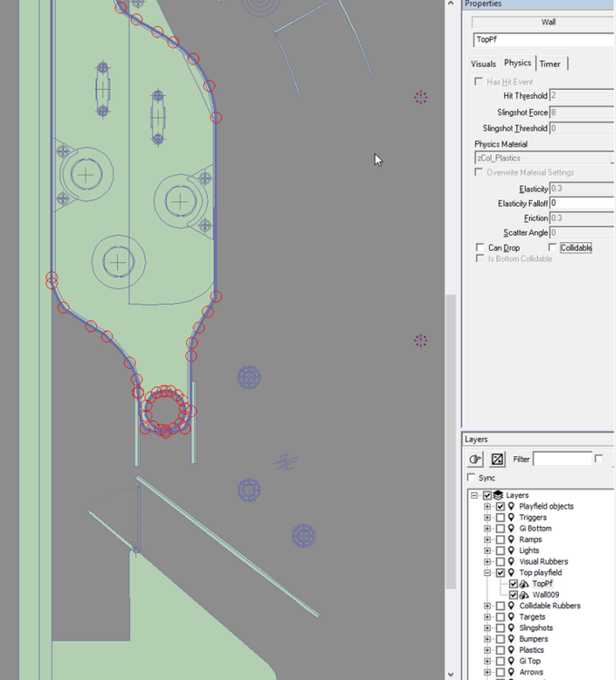Screen dimensions: 616x680
Task: Switch to the Visuals tab
Action: [484, 64]
